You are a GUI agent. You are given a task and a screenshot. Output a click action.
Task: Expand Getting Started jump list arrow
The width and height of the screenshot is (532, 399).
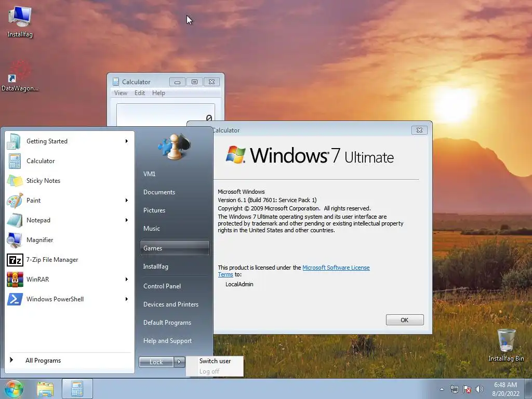click(127, 141)
